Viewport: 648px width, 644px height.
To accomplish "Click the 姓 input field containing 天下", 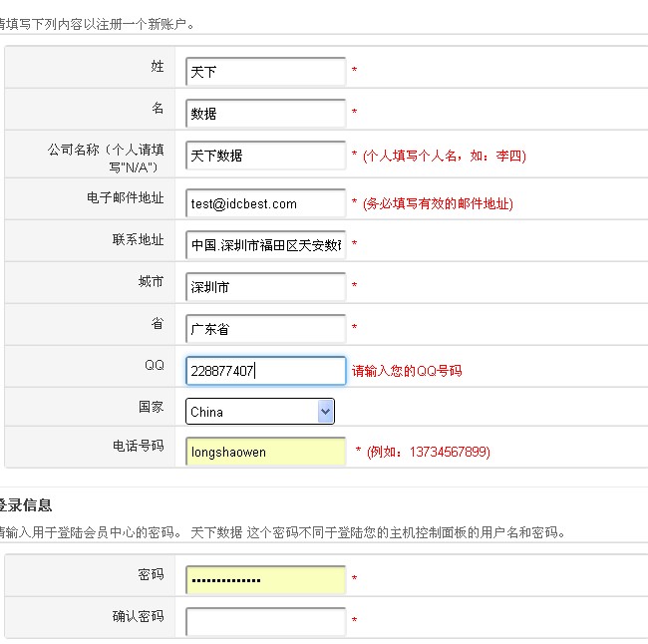I will [265, 72].
